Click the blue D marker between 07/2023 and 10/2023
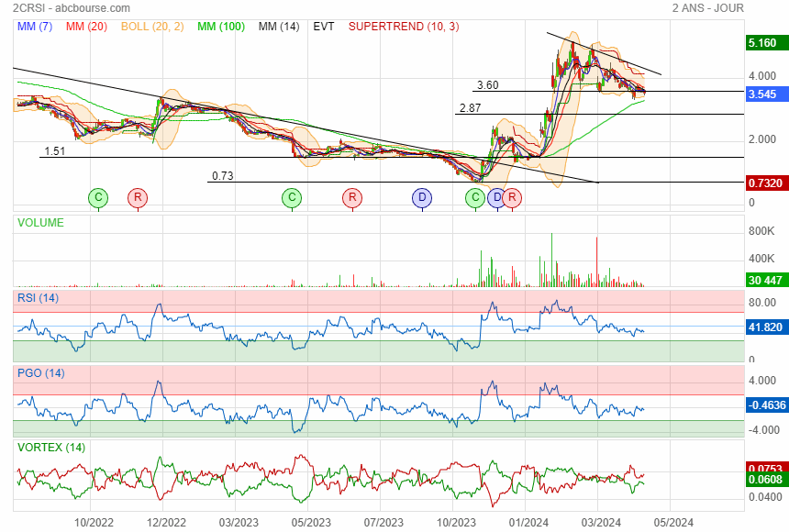The height and width of the screenshot is (532, 789). click(422, 197)
